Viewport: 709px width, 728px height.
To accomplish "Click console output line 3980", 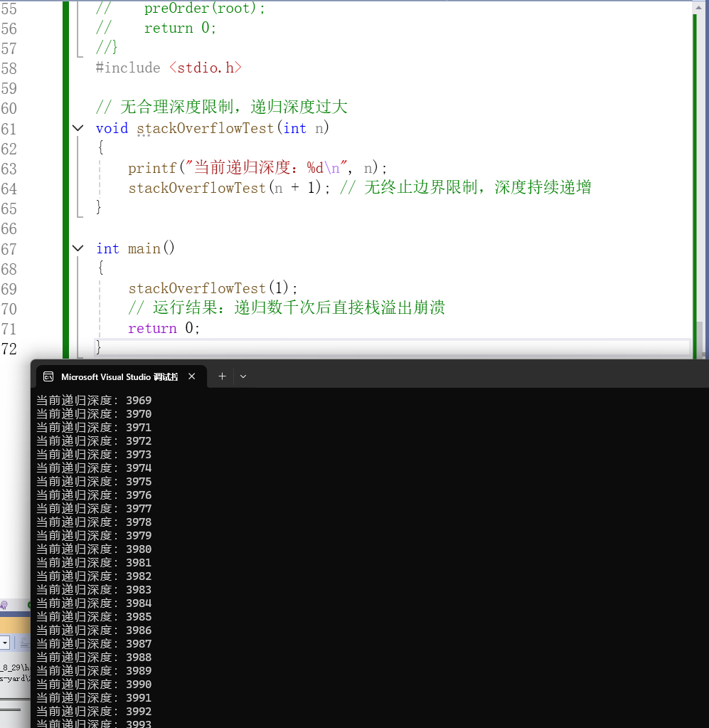I will [94, 549].
